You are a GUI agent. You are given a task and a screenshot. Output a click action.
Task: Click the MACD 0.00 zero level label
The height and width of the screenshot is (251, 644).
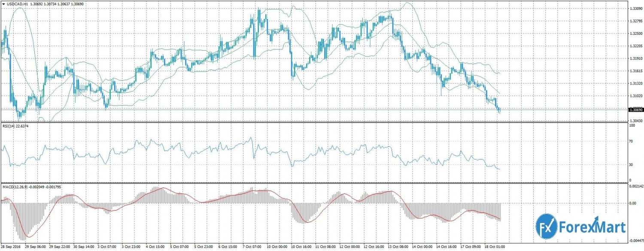(x=632, y=203)
